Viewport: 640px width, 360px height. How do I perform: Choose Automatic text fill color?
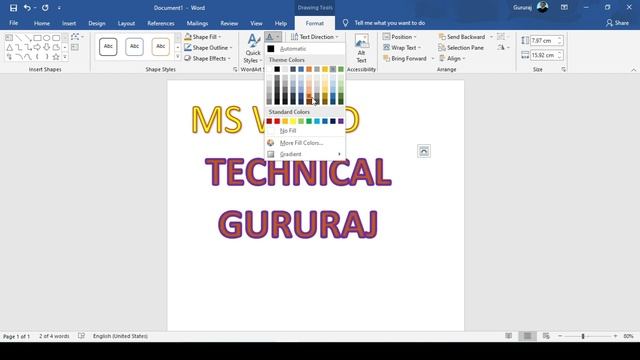305,49
